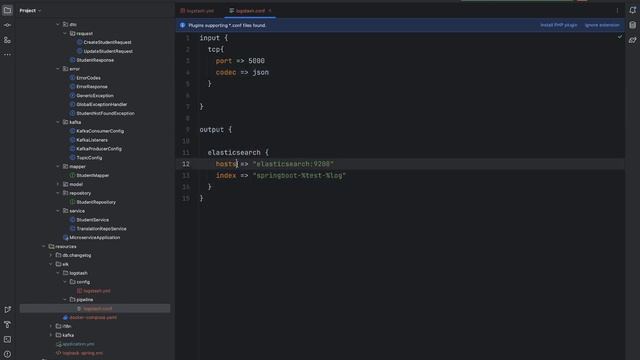Click Ignore extension link
Screen dimensions: 640x360
pyautogui.click(x=602, y=25)
